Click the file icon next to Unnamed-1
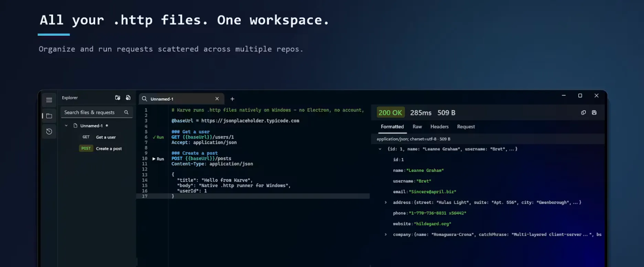 [75, 126]
